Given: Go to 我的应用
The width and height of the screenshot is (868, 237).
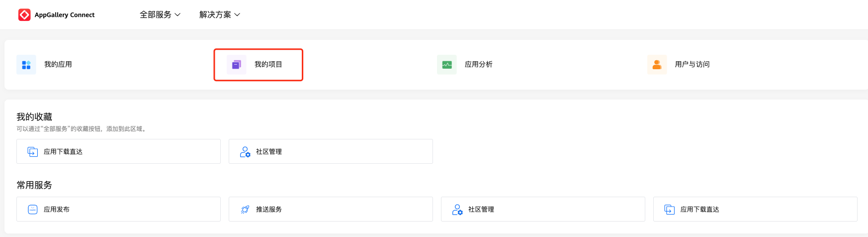Looking at the screenshot, I should click(58, 64).
